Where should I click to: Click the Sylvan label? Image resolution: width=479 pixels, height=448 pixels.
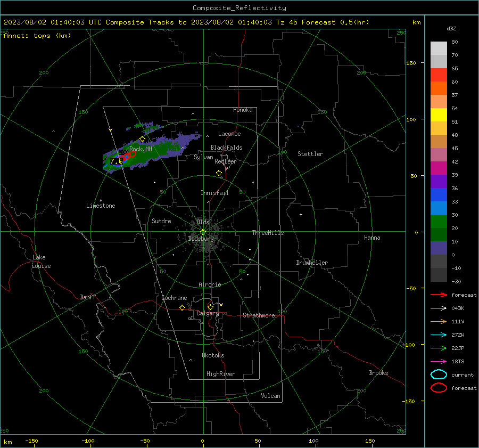pyautogui.click(x=203, y=157)
